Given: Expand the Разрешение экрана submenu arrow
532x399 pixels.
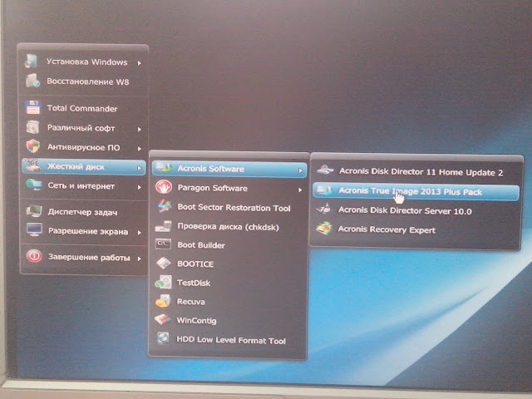Looking at the screenshot, I should (x=139, y=233).
